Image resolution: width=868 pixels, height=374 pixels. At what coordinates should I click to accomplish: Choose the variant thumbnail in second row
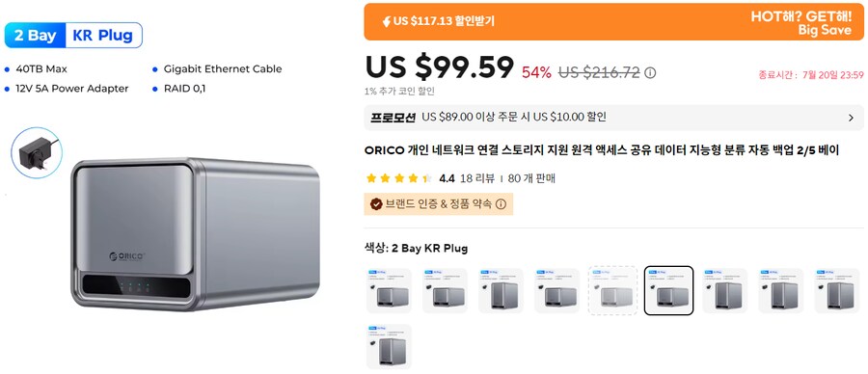(389, 346)
